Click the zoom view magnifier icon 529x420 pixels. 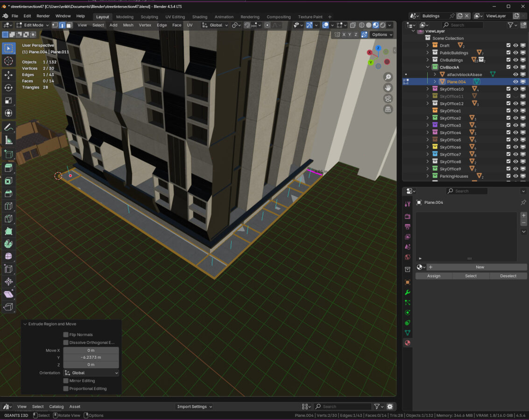pos(388,77)
